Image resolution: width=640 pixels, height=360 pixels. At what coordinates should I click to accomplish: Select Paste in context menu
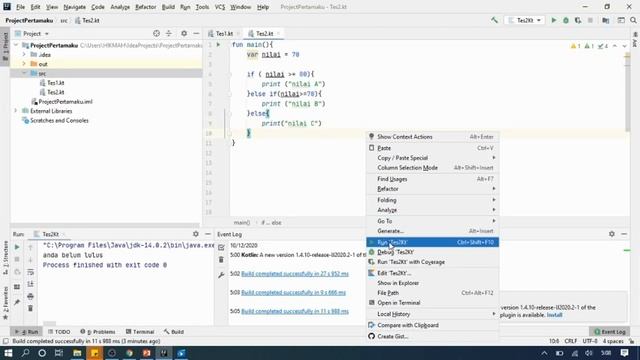point(432,148)
